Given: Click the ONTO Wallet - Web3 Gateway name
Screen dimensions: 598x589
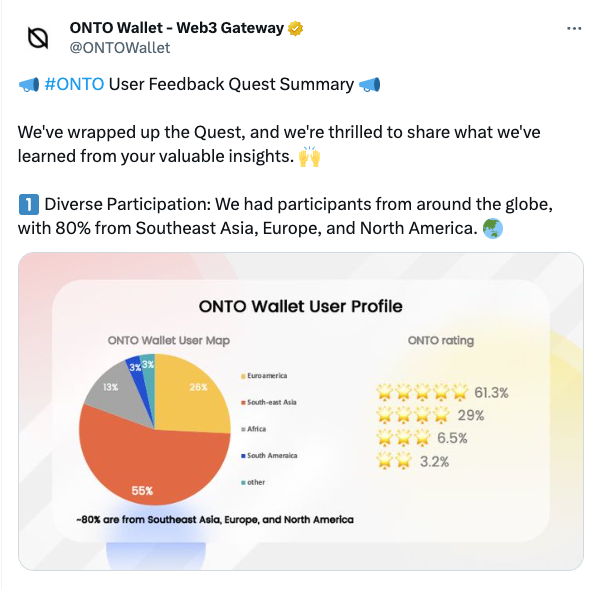Looking at the screenshot, I should pyautogui.click(x=177, y=28).
